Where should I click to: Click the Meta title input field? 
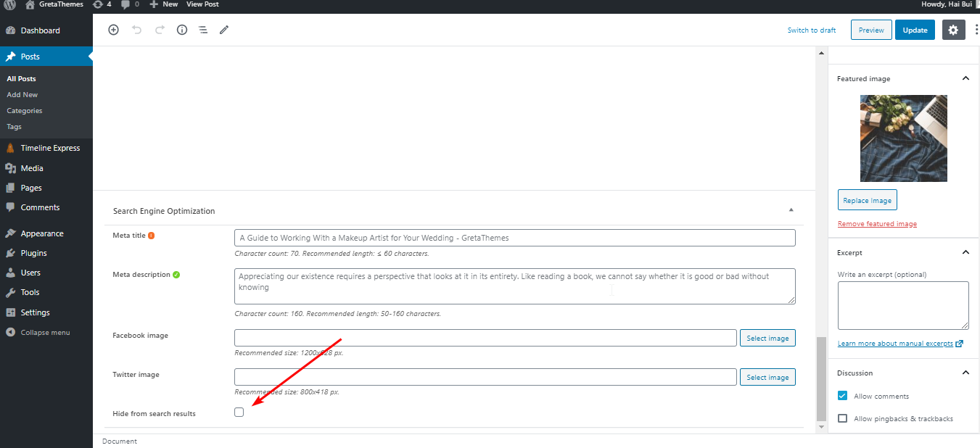pyautogui.click(x=515, y=238)
